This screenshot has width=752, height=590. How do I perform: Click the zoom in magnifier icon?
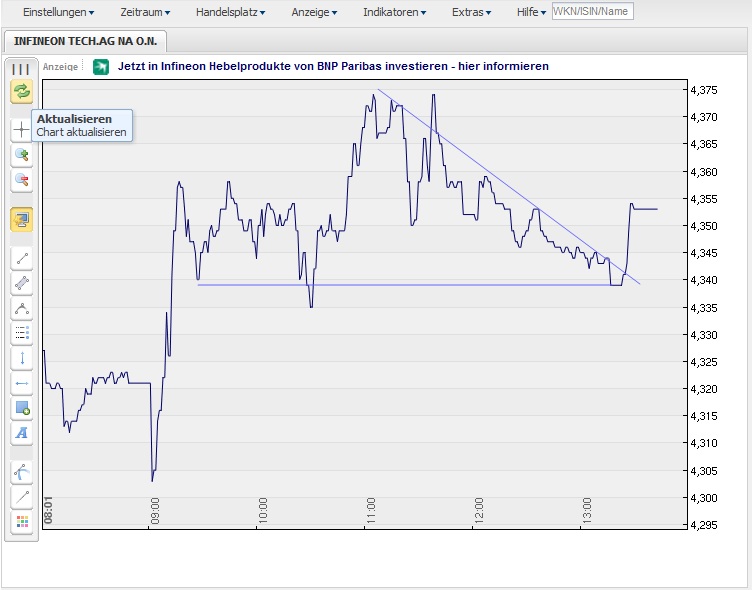tap(22, 155)
